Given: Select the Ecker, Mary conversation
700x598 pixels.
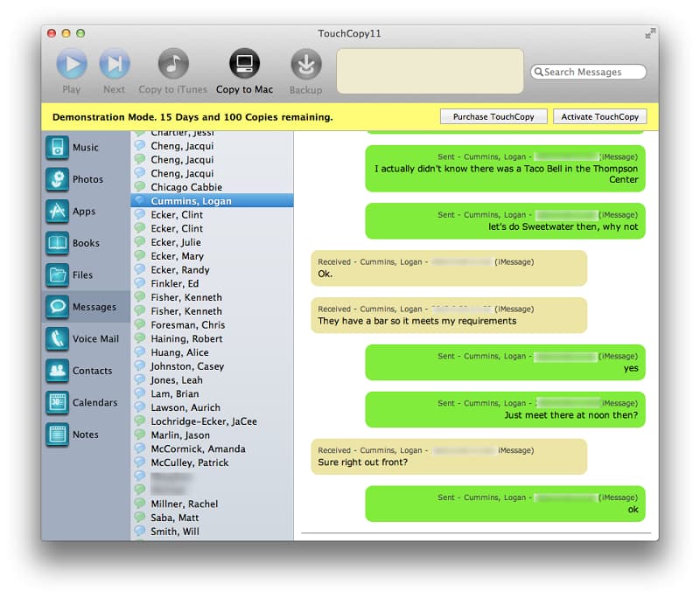Looking at the screenshot, I should click(212, 256).
